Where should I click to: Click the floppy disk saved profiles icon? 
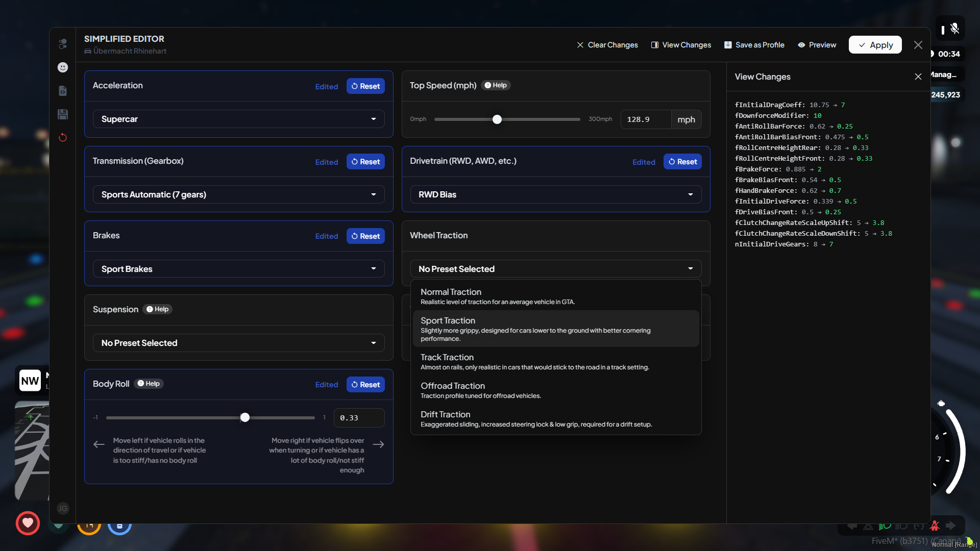pos(63,114)
